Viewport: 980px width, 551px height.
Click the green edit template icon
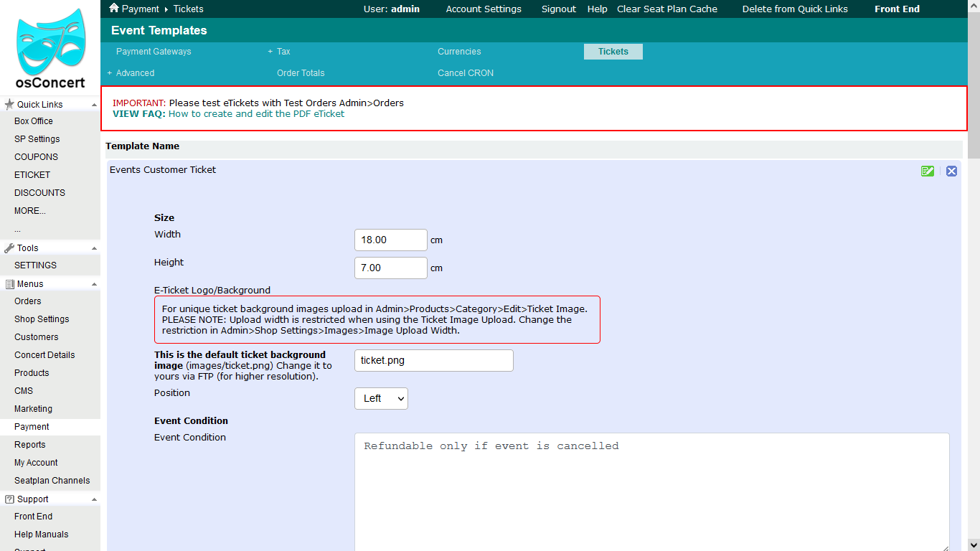coord(928,171)
